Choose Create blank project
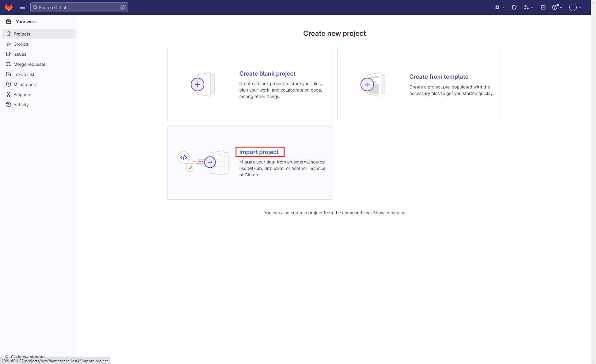 [x=250, y=84]
